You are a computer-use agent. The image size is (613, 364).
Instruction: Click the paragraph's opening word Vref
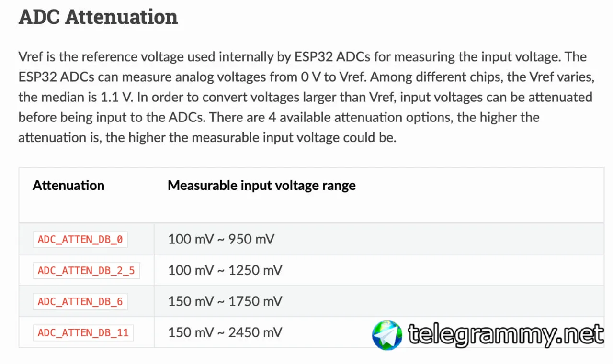point(30,57)
